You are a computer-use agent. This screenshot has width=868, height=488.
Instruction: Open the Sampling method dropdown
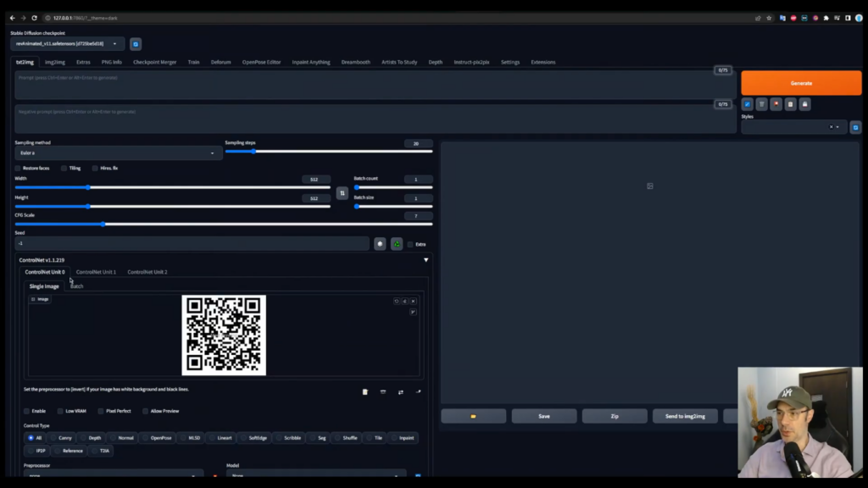pos(118,153)
